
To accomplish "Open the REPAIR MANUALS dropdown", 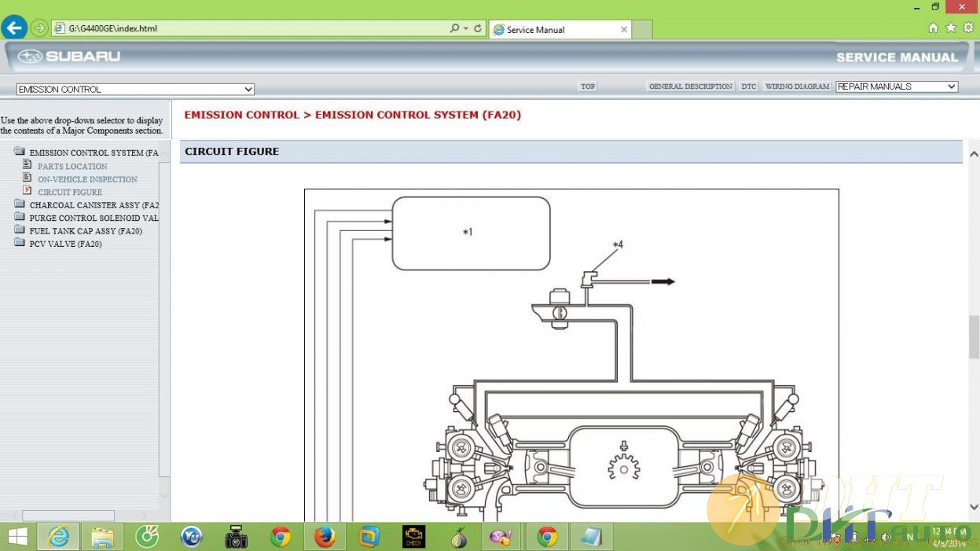I will [x=897, y=86].
